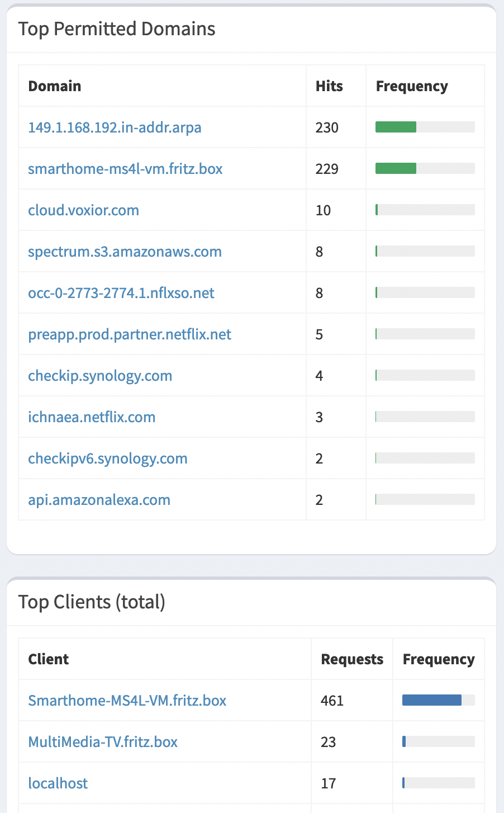Click preapp.prod.partner.netflix.net link
Screen dimensions: 504x813
pos(130,334)
